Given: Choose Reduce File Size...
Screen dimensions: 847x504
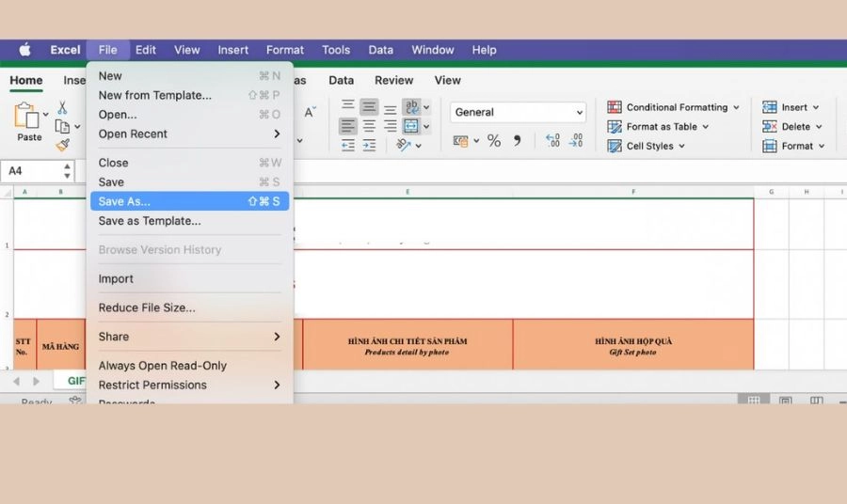Looking at the screenshot, I should 189,307.
